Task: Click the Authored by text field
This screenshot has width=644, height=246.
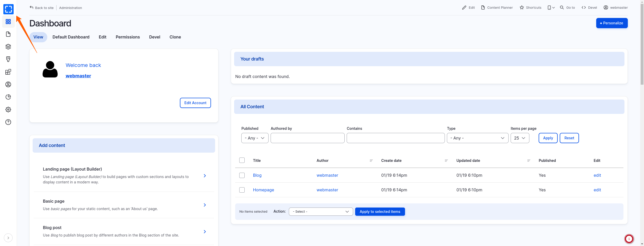Action: click(x=307, y=138)
